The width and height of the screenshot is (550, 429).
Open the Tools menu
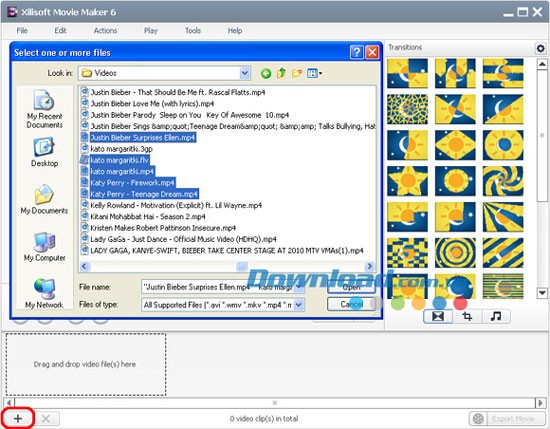point(193,31)
